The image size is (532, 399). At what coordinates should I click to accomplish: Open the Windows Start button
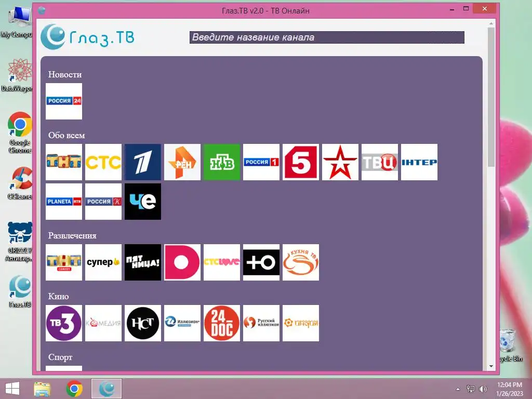pyautogui.click(x=12, y=389)
